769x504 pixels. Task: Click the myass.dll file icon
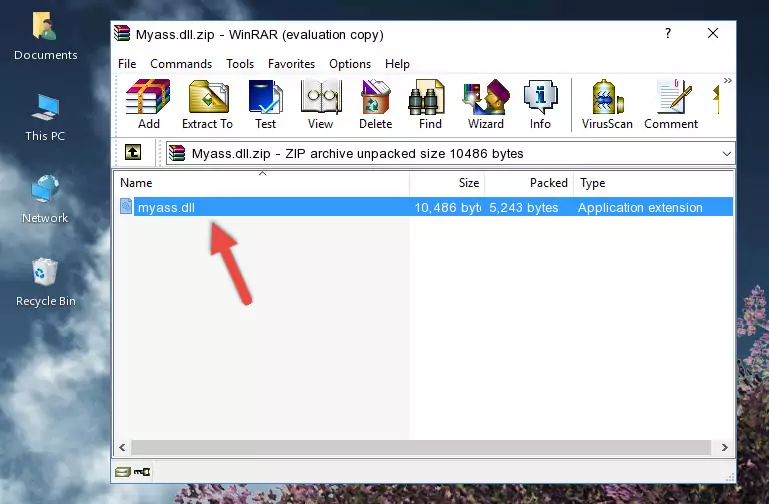coord(126,206)
